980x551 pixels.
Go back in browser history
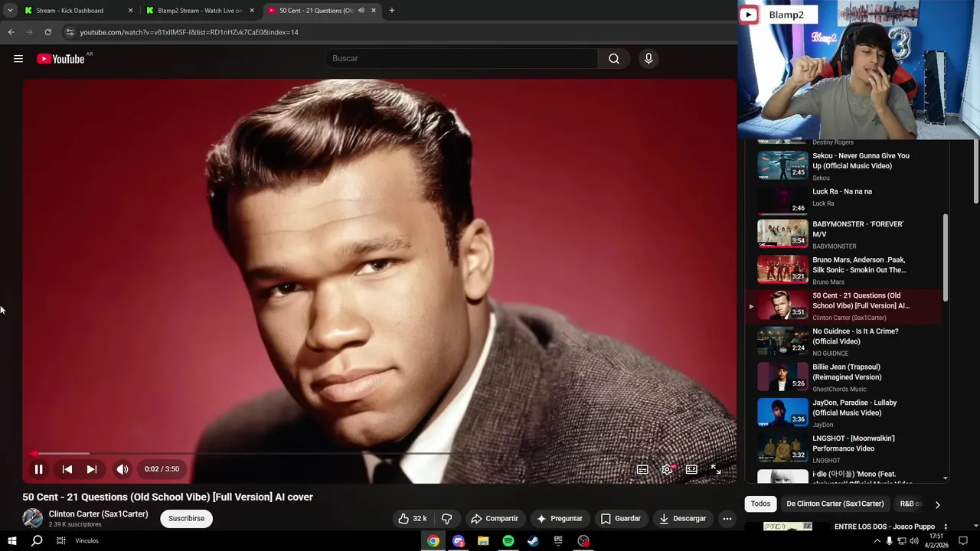coord(11,32)
